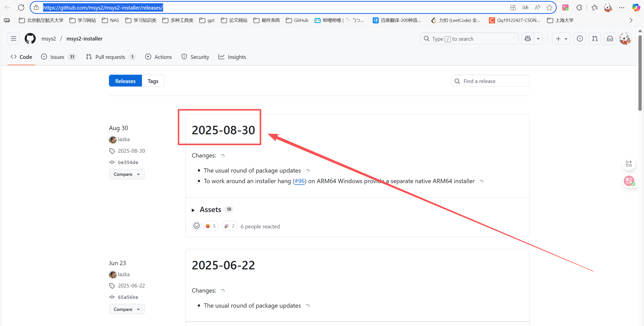Image resolution: width=644 pixels, height=326 pixels.
Task: Open the hamburger navigation menu
Action: point(14,38)
